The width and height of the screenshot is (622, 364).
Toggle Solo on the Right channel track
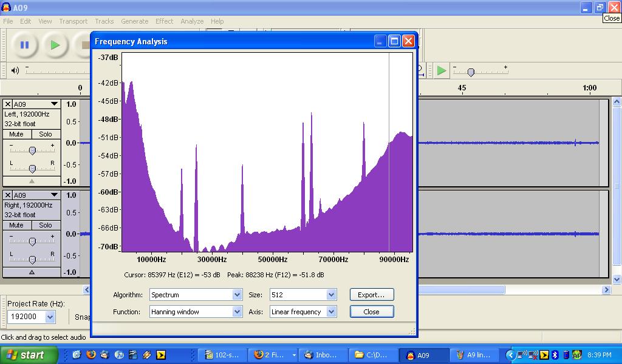tap(46, 225)
